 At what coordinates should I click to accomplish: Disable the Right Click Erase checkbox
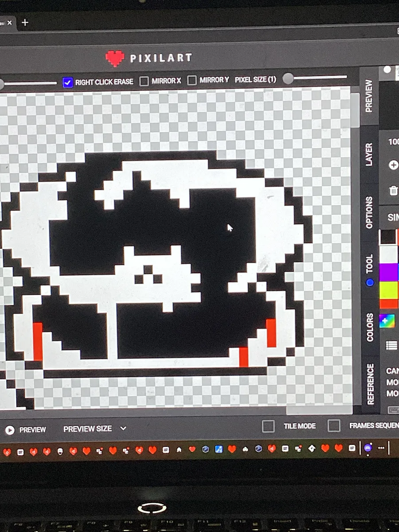pos(67,82)
